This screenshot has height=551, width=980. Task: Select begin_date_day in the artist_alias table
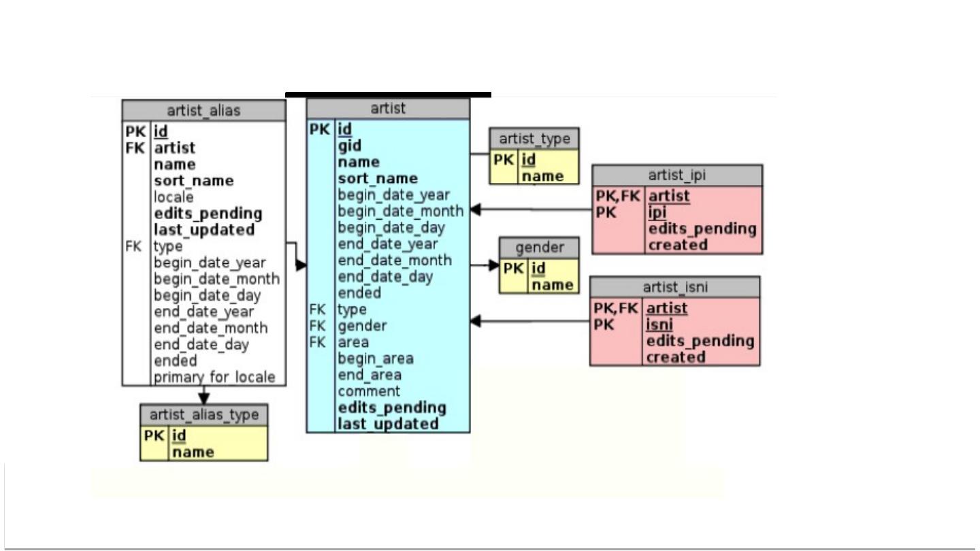(207, 295)
